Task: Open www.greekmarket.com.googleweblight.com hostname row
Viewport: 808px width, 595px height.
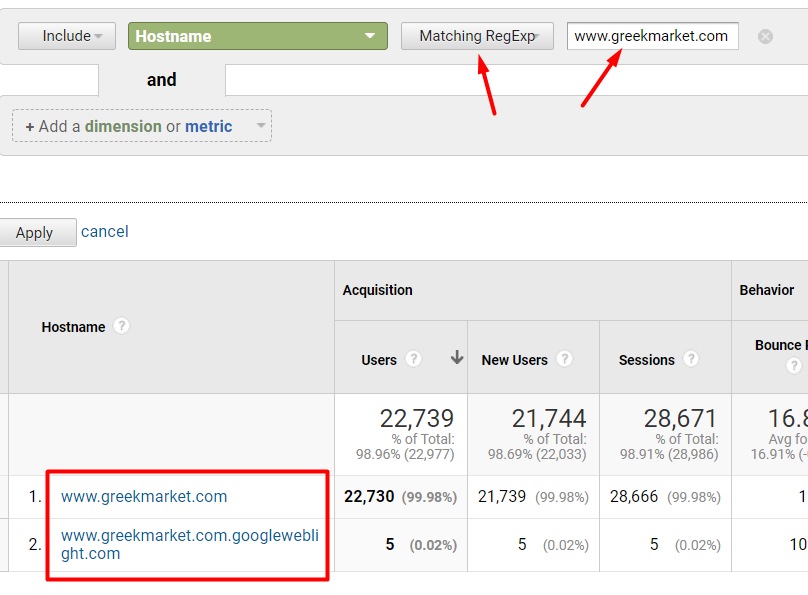Action: (190, 545)
